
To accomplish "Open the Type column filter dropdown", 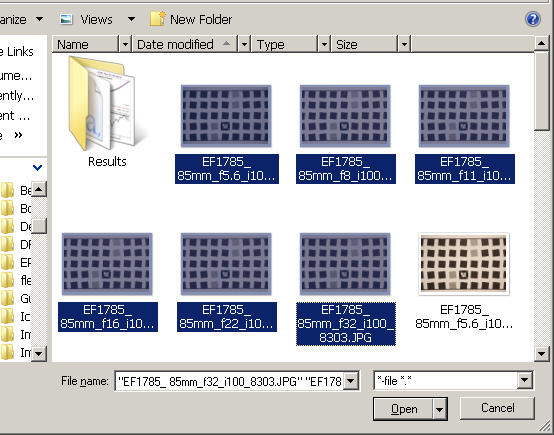I will (324, 45).
